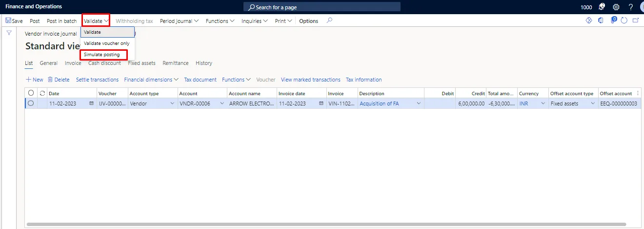This screenshot has width=644, height=229.
Task: Switch to the History tab
Action: coord(204,63)
